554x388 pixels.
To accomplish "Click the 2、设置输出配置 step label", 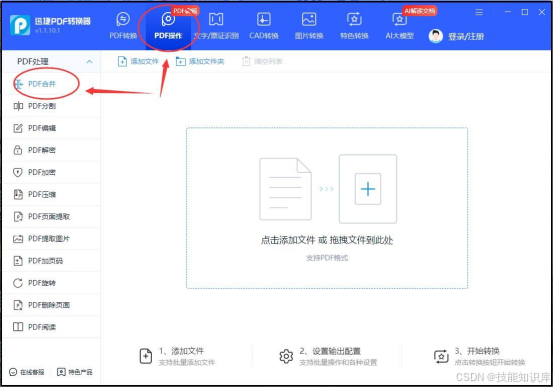I will (330, 351).
